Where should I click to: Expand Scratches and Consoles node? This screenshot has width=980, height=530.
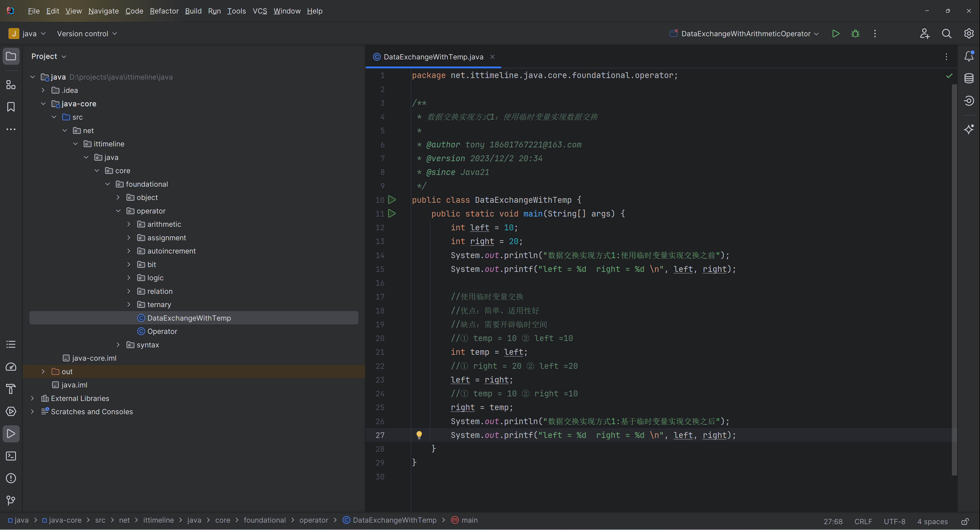[x=32, y=412]
